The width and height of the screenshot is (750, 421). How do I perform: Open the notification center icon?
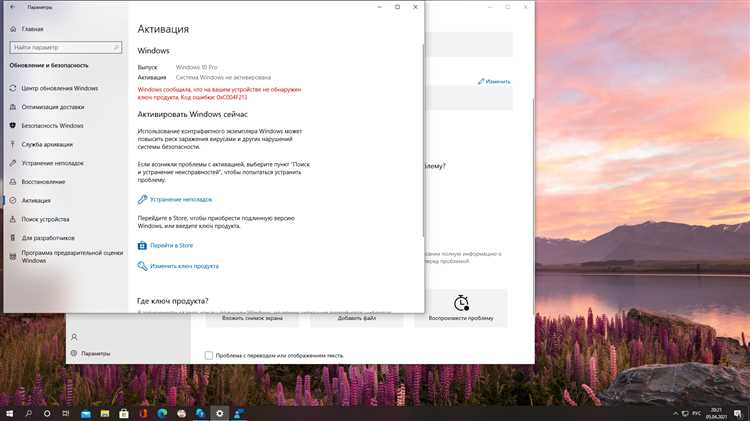(x=738, y=413)
